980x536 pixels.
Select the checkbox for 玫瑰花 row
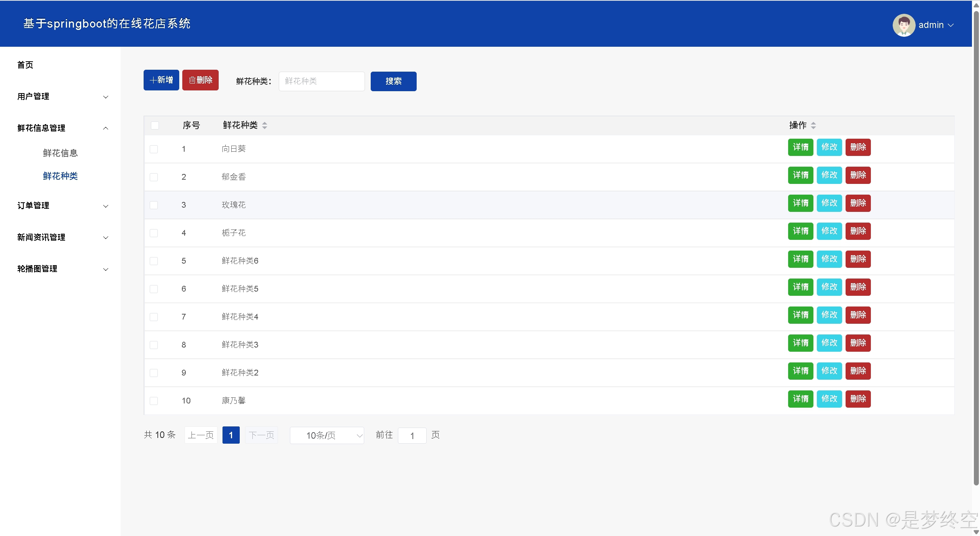(154, 205)
